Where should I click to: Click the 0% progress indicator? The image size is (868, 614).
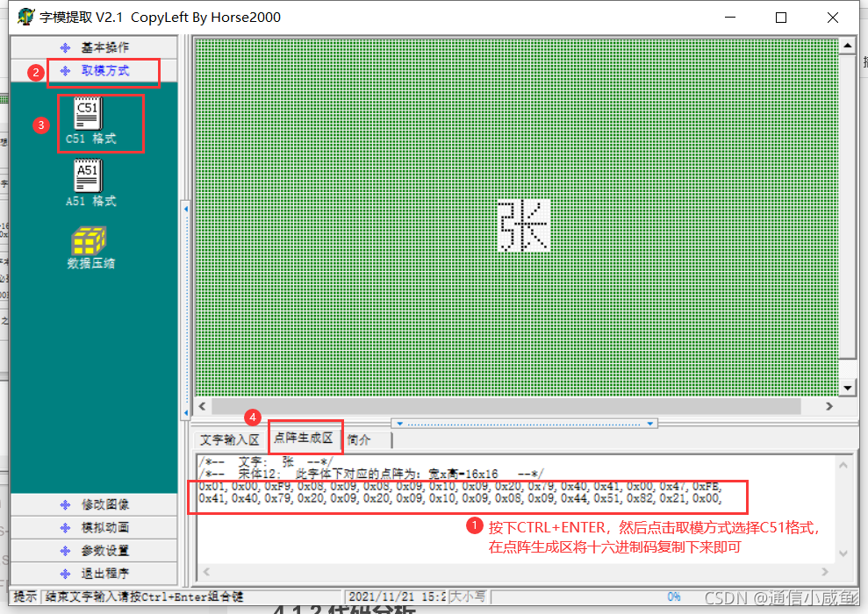(674, 596)
